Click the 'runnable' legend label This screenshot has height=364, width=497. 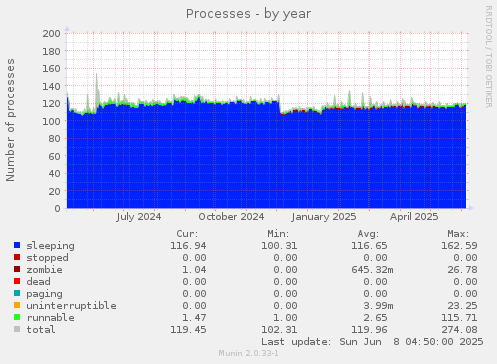(x=50, y=318)
